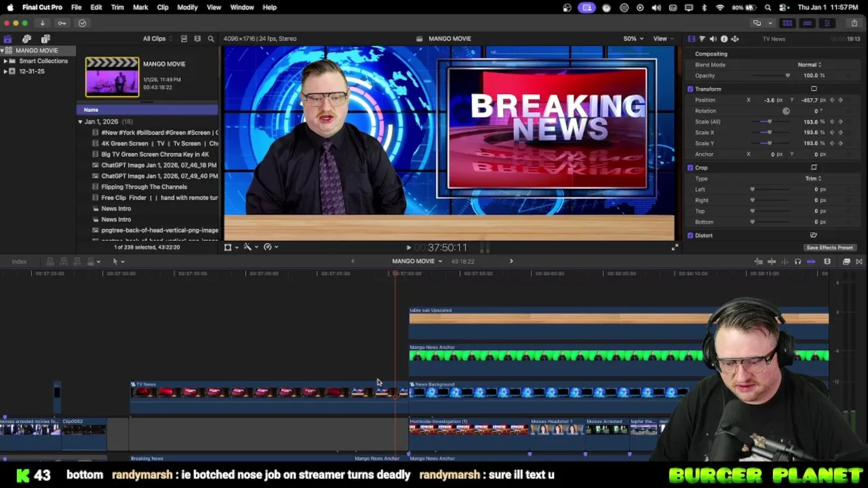Expand Smart Collections in sidebar

pyautogui.click(x=5, y=61)
